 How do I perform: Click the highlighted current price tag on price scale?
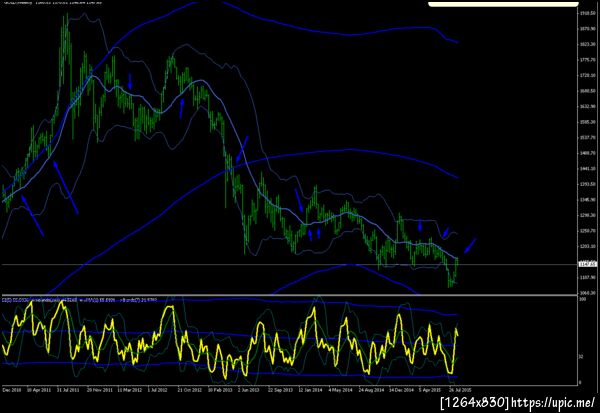[588, 264]
